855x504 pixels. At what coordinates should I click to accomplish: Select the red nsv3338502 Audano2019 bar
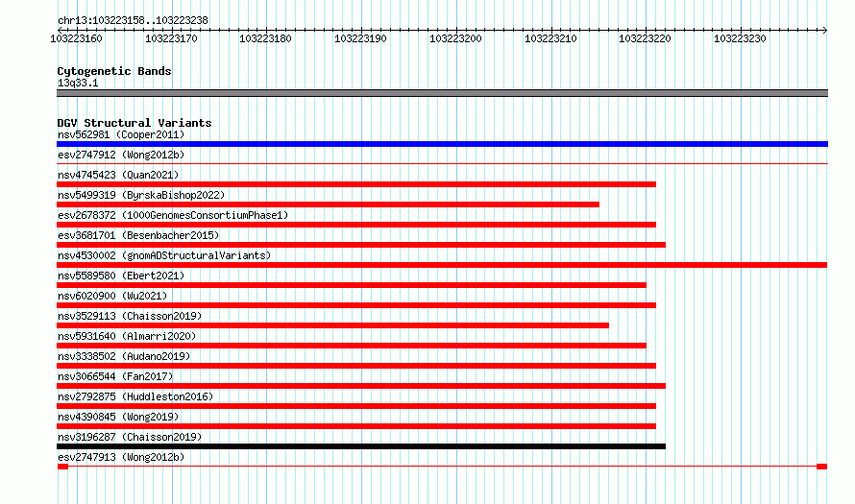(356, 366)
